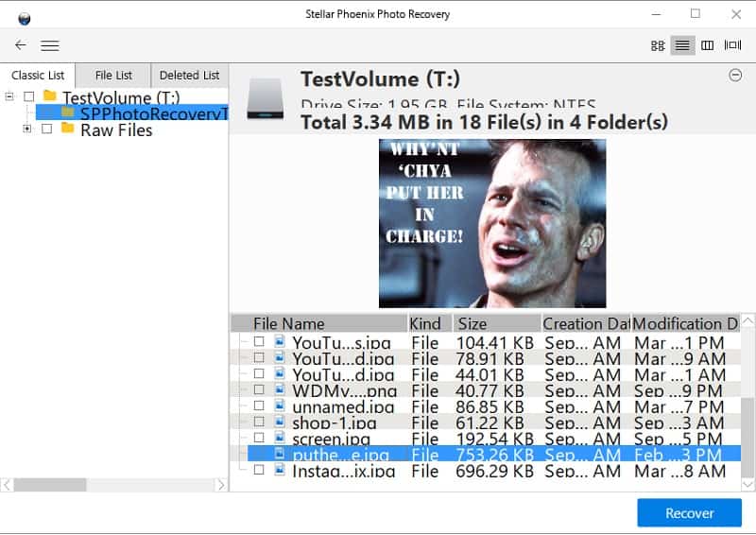Check the 44.01 KB file checkbox
Viewport: 756px width, 535px height.
(259, 373)
